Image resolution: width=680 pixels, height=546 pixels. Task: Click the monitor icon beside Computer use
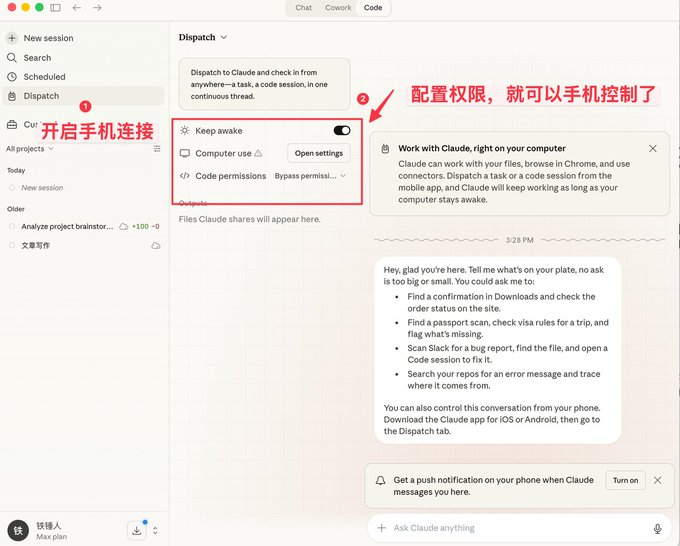(185, 153)
